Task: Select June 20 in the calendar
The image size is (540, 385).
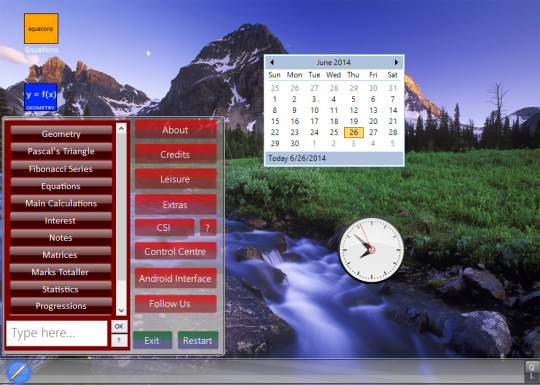Action: (x=373, y=121)
